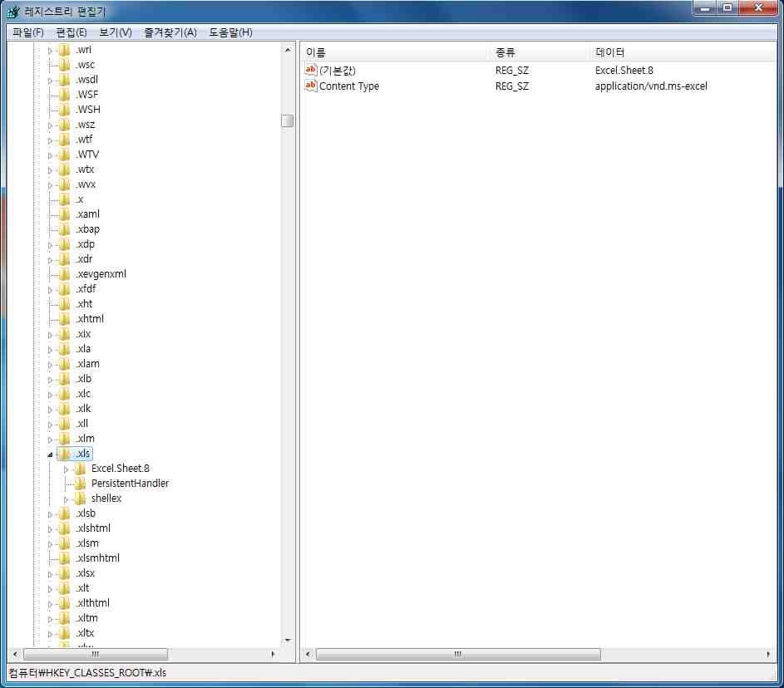Select the .WSF key
Image resolution: width=784 pixels, height=688 pixels.
pyautogui.click(x=87, y=95)
